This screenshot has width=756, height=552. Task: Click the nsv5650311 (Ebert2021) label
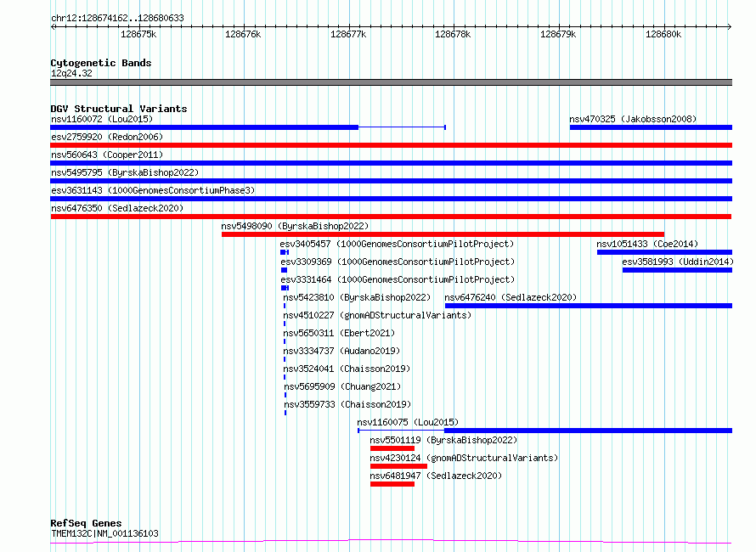pyautogui.click(x=339, y=333)
